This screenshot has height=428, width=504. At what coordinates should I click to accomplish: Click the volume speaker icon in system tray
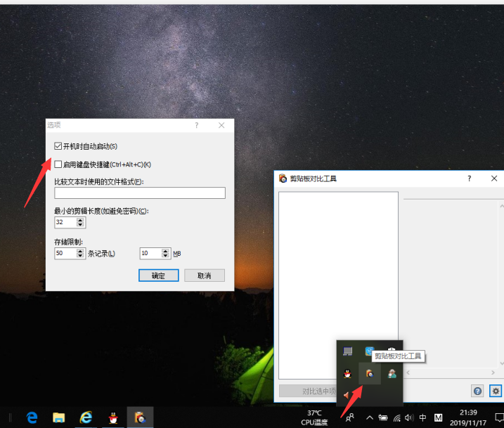tap(409, 417)
